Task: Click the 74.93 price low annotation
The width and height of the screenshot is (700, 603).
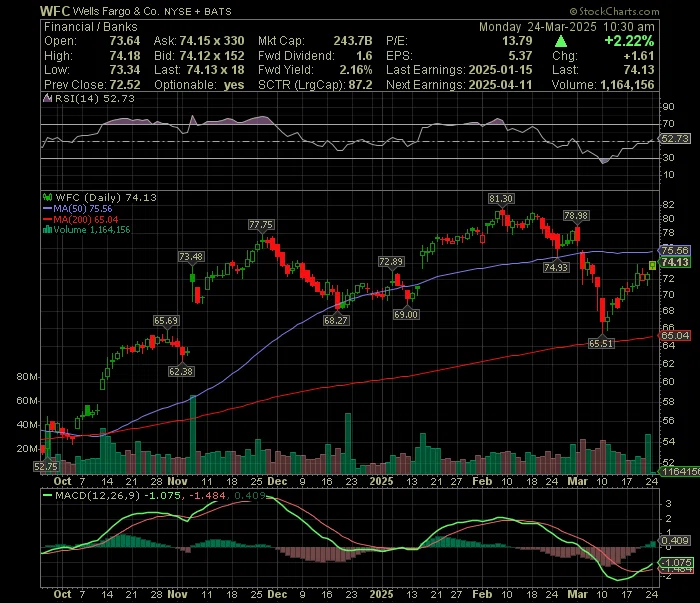Action: click(x=556, y=267)
